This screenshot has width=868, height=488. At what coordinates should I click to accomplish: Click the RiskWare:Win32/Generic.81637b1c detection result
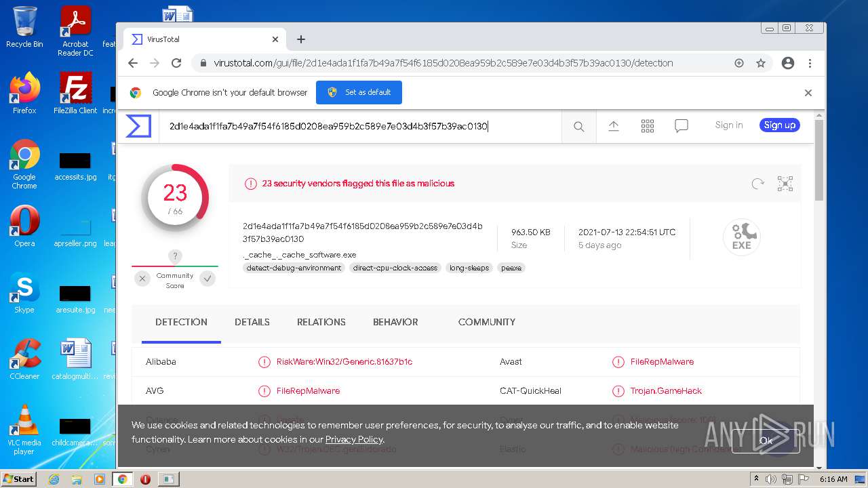click(x=344, y=362)
